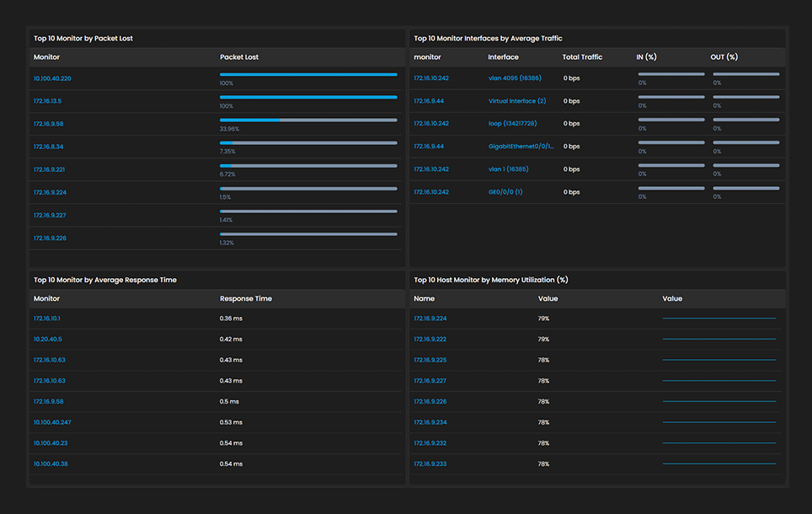The width and height of the screenshot is (812, 514).
Task: Click host 172.16.9.233 memory row
Action: click(597, 463)
